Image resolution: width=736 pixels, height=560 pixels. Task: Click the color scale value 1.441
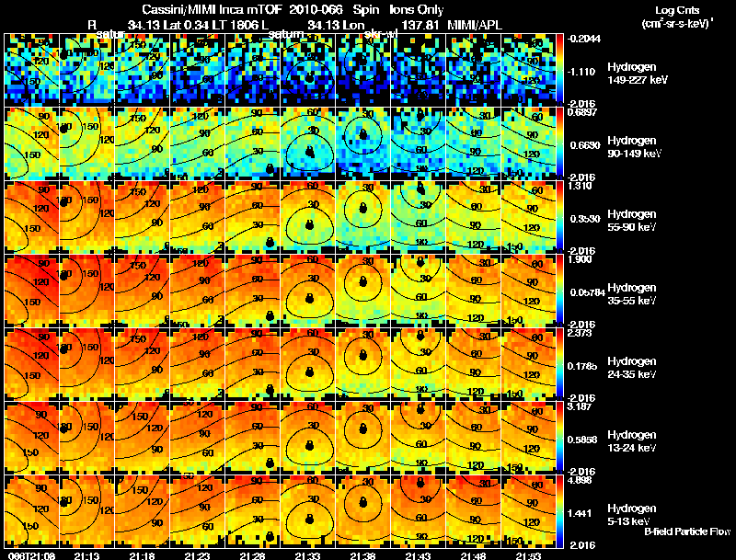[581, 514]
